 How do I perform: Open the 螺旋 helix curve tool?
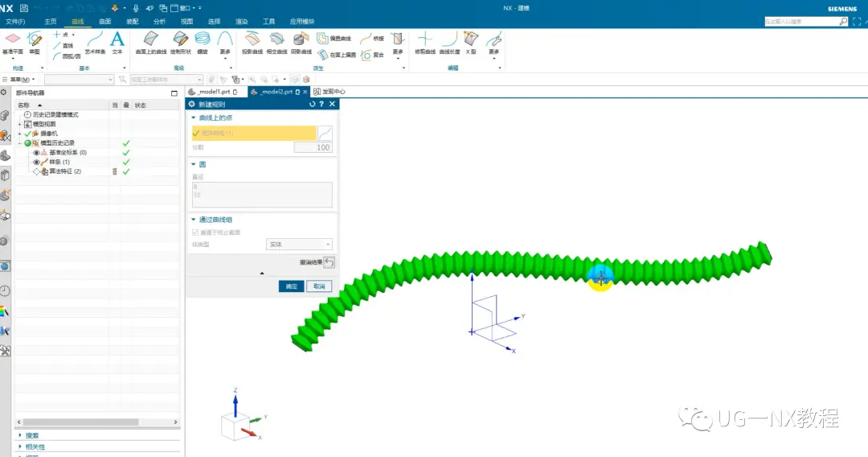(x=203, y=39)
